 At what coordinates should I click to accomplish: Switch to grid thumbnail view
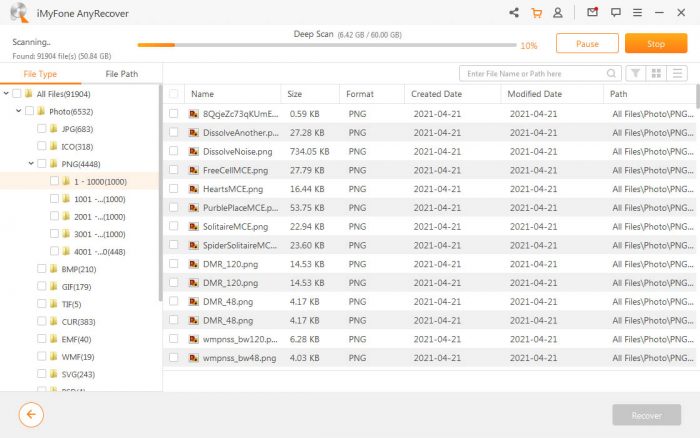point(657,74)
